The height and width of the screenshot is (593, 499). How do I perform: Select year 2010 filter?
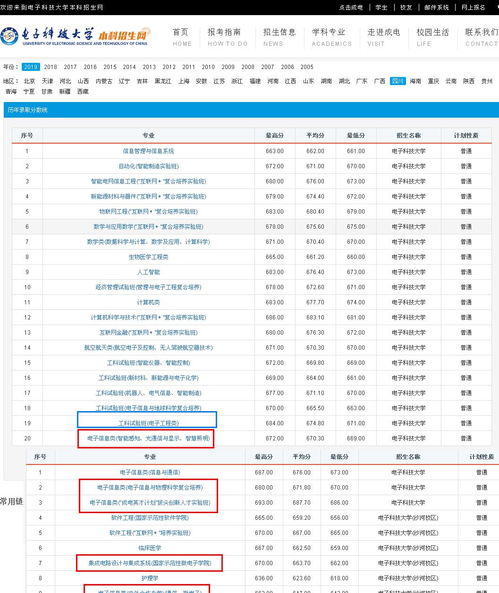point(208,67)
